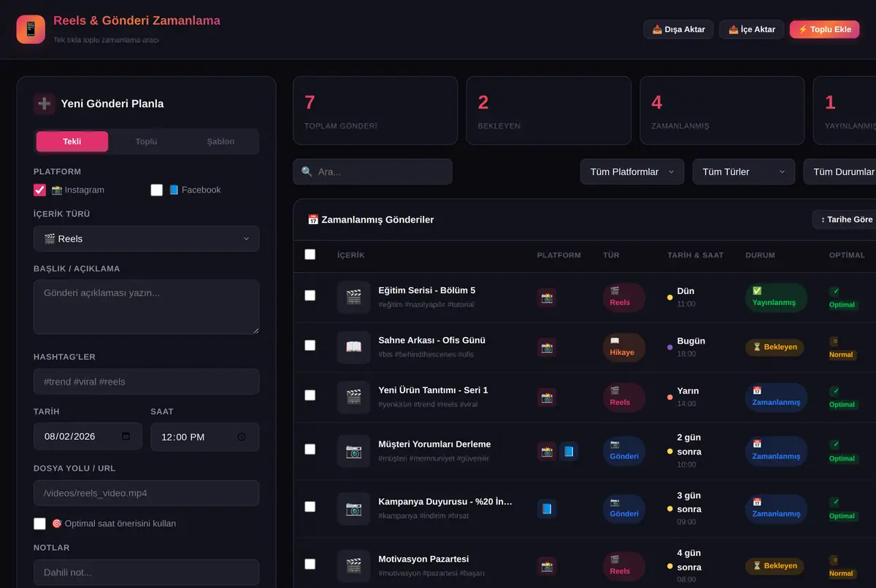Viewport: 876px width, 588px height.
Task: Click the clapperboard thumbnail of Eğitim Serisi
Action: pos(353,297)
